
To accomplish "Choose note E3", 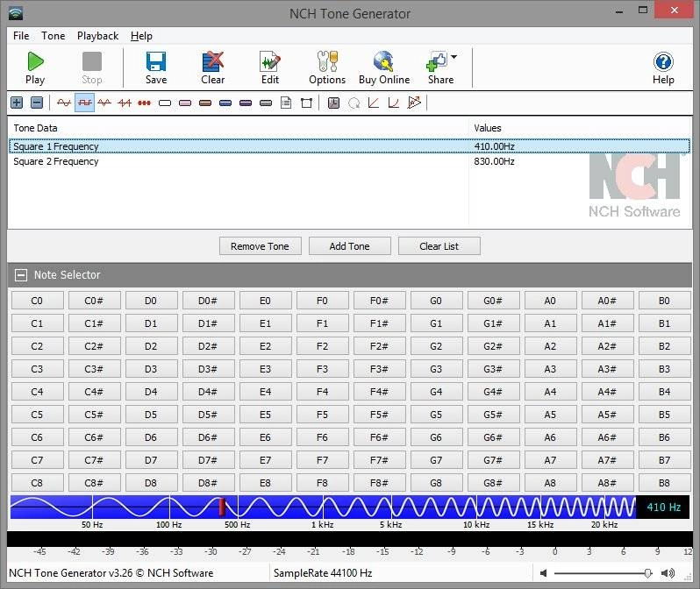I will [x=265, y=369].
